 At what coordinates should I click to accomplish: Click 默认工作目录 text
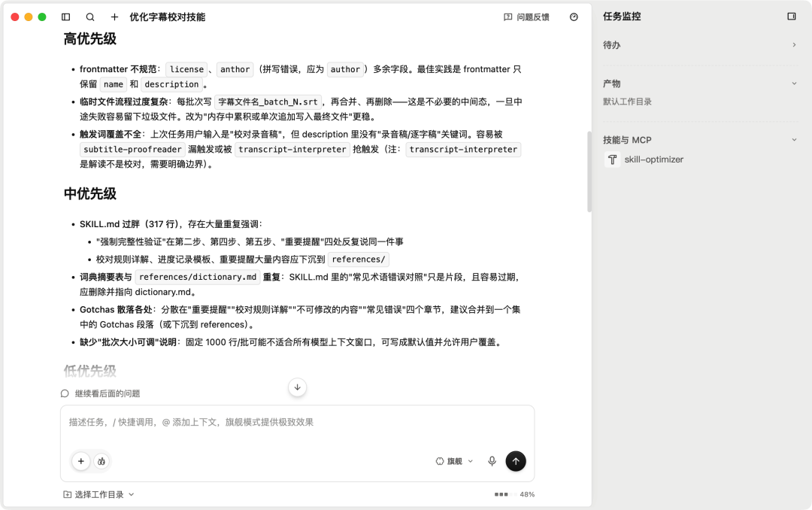tap(627, 102)
